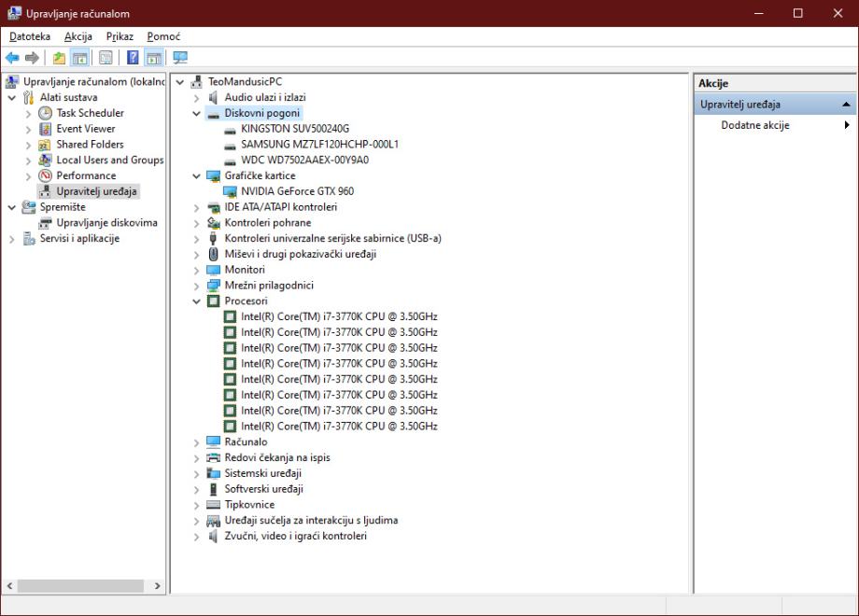The image size is (859, 616).
Task: Click the Back arrow toolbar icon
Action: tap(12, 58)
